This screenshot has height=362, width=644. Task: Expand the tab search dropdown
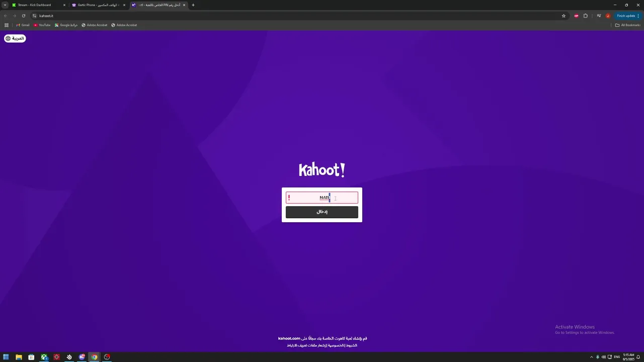(x=5, y=5)
